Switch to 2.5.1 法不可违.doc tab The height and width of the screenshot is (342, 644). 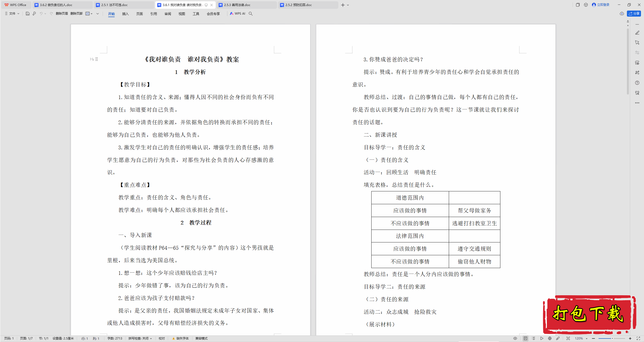(124, 5)
